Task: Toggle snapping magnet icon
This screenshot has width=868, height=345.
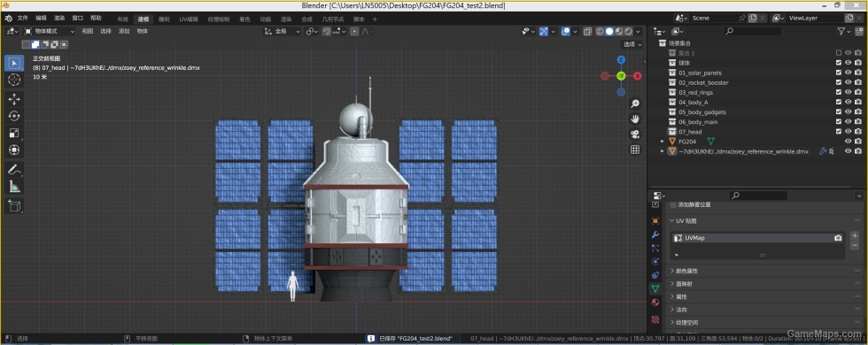Action: pyautogui.click(x=327, y=32)
